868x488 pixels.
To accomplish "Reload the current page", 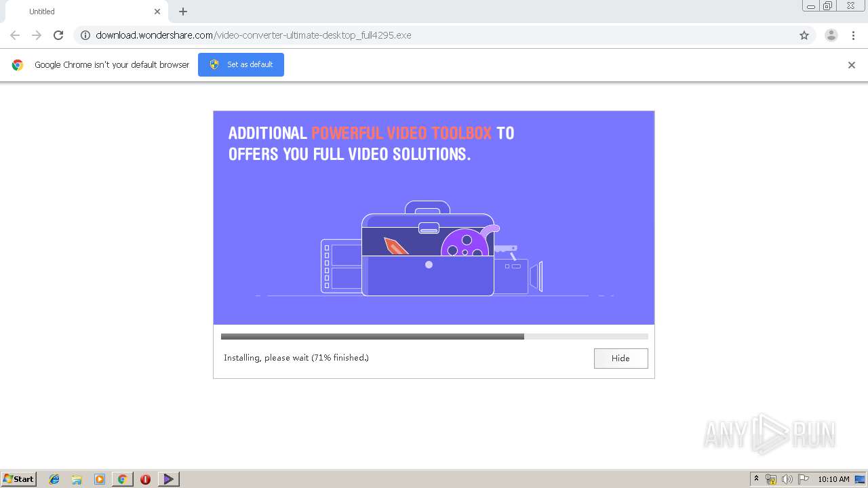I will click(x=58, y=35).
